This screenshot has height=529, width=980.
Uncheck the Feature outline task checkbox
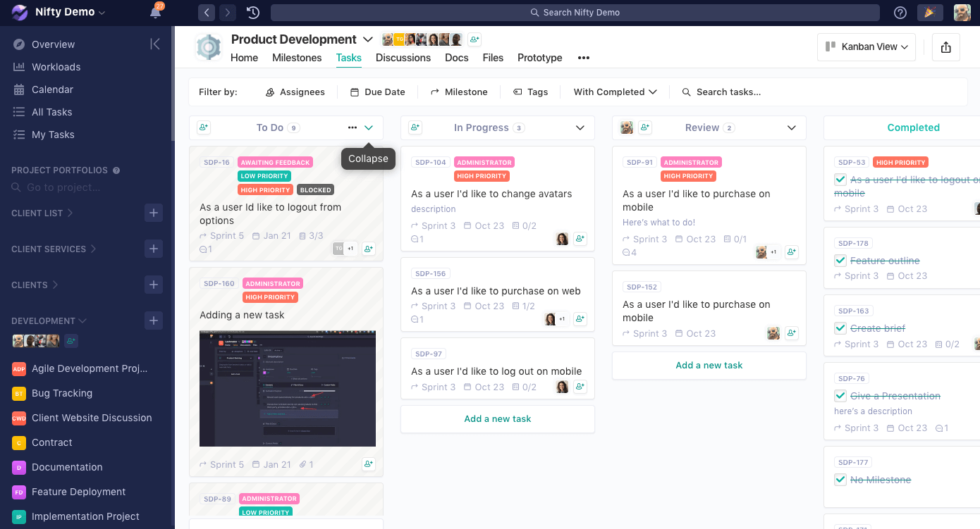point(840,261)
